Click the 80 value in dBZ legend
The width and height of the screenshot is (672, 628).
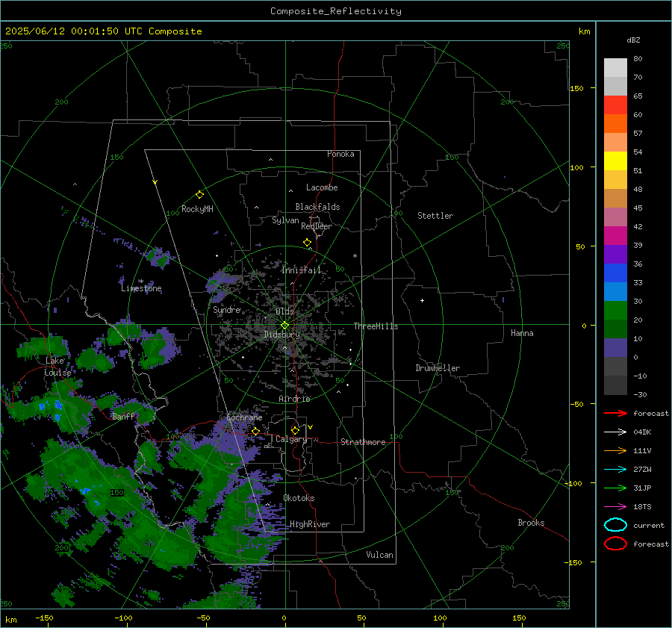click(638, 58)
